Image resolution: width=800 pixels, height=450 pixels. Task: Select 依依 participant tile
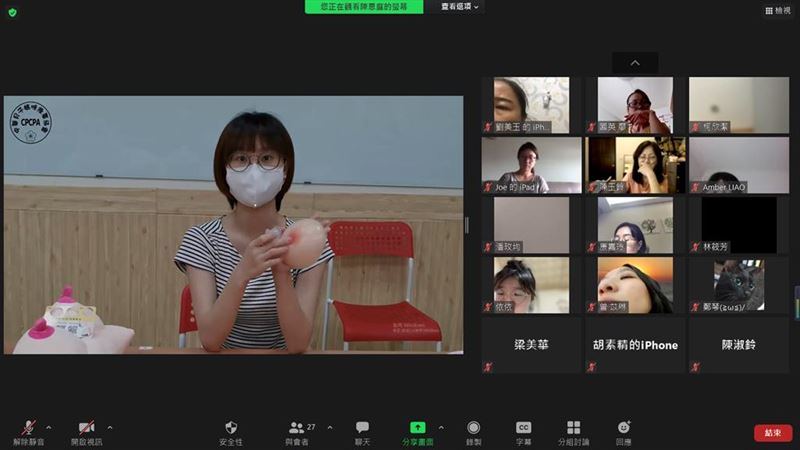pos(531,285)
